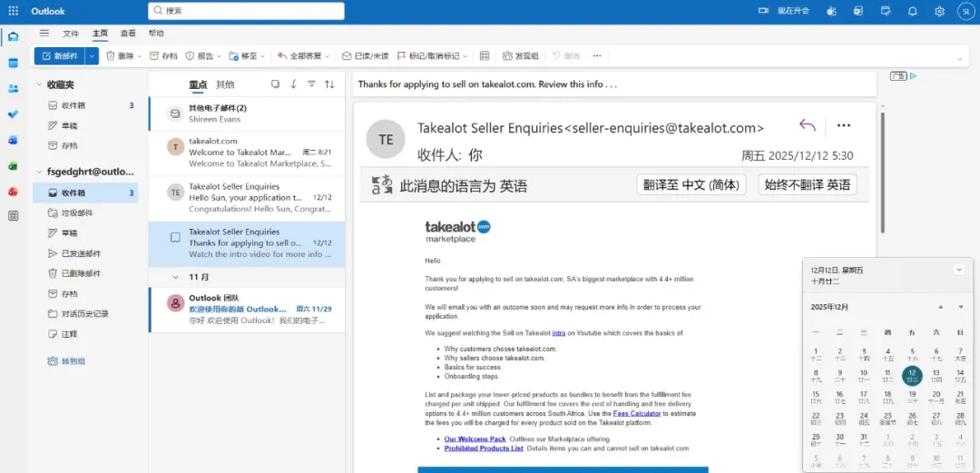Open notifications bell
Screen dimensions: 980x473
tap(913, 11)
